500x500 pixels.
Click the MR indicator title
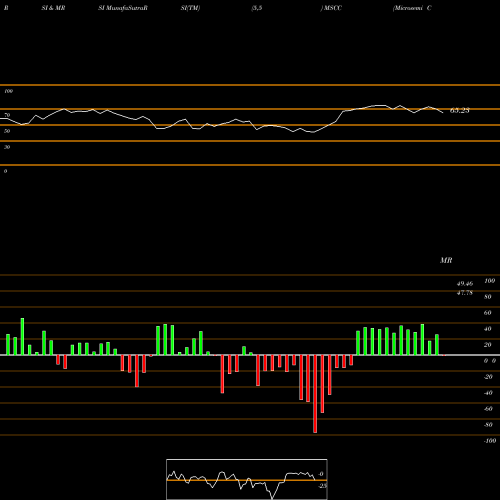[x=446, y=260]
